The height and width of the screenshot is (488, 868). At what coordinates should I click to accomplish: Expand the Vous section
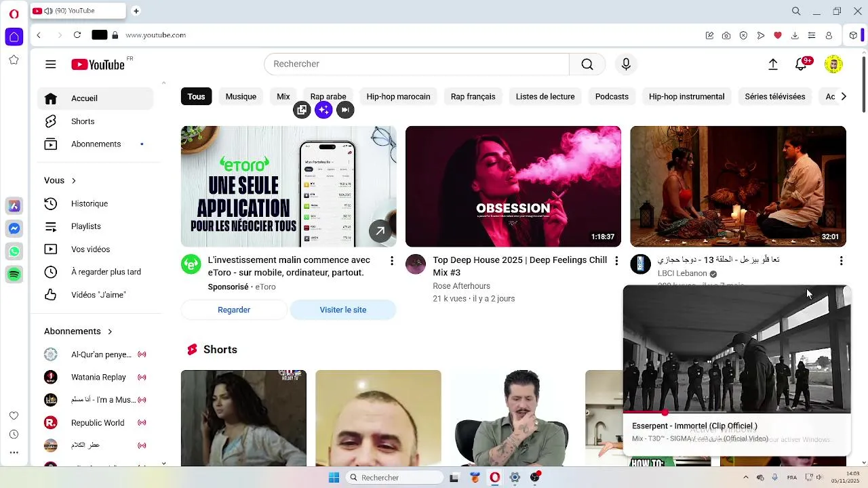(x=60, y=180)
